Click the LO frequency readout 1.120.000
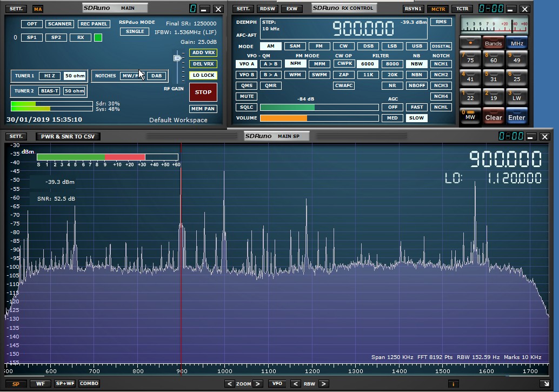The height and width of the screenshot is (392, 559). [x=514, y=178]
